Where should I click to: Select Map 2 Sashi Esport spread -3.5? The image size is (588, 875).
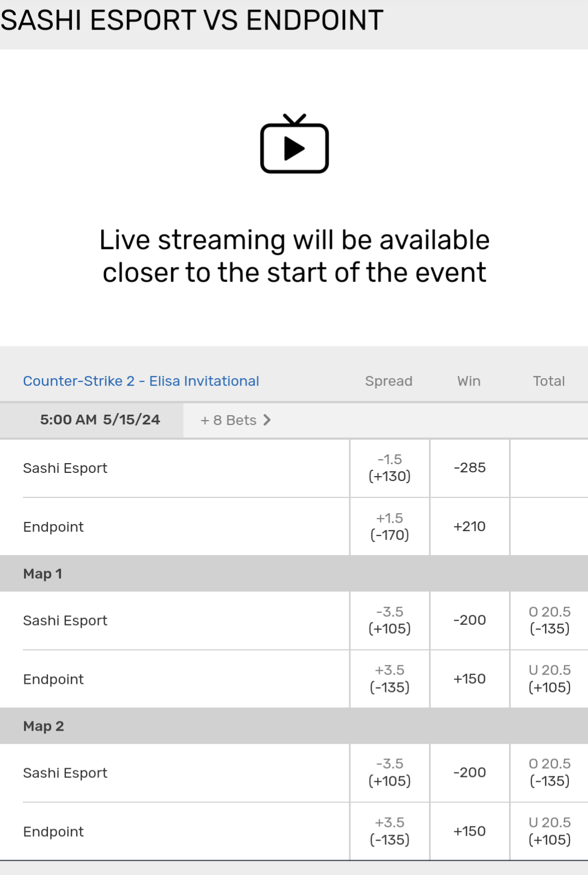pyautogui.click(x=389, y=773)
